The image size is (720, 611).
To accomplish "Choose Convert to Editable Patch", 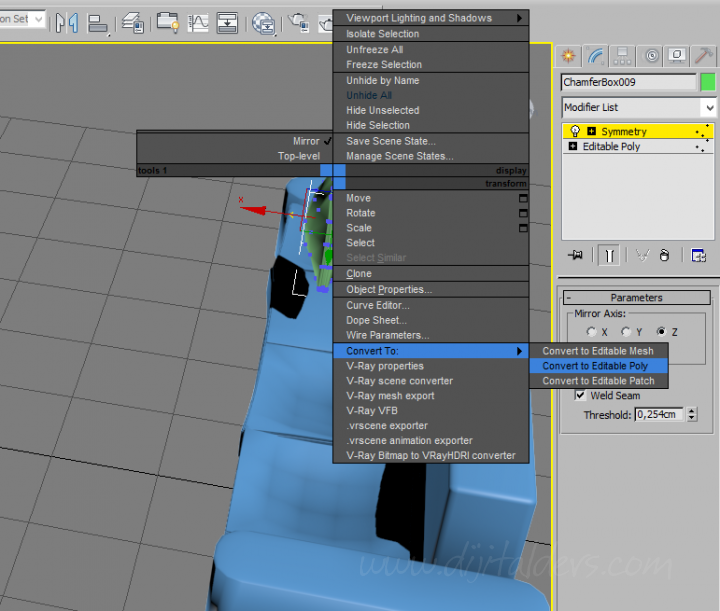I will (598, 381).
